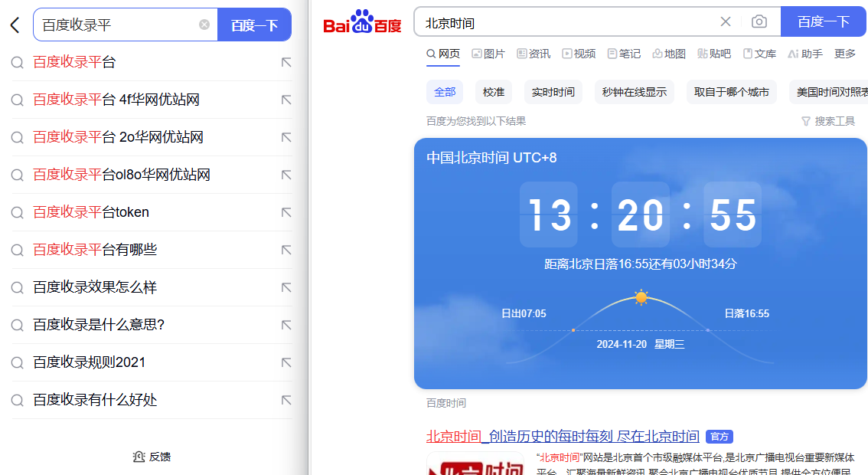868x475 pixels.
Task: Clear the 百度收录平 search text
Action: click(x=204, y=25)
